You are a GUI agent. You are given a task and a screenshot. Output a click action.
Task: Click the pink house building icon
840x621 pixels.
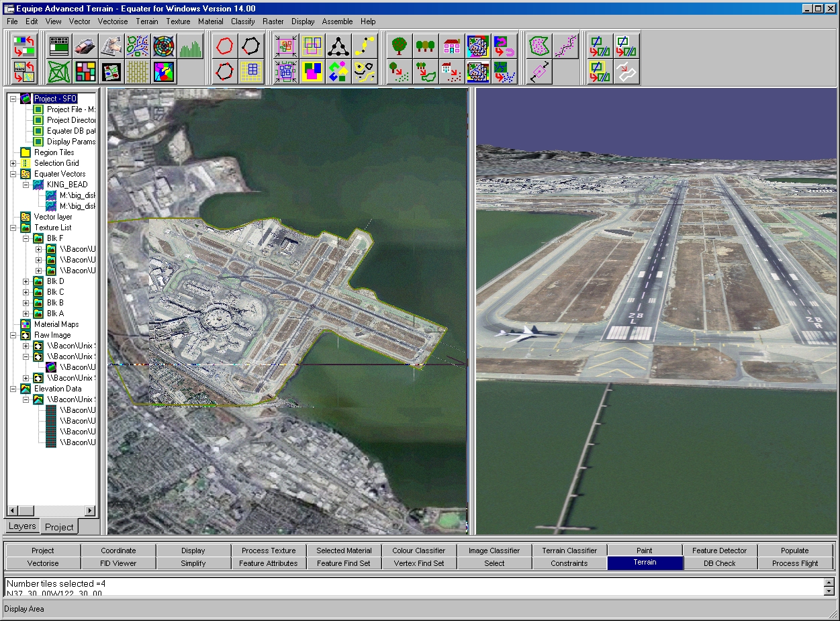pos(452,46)
